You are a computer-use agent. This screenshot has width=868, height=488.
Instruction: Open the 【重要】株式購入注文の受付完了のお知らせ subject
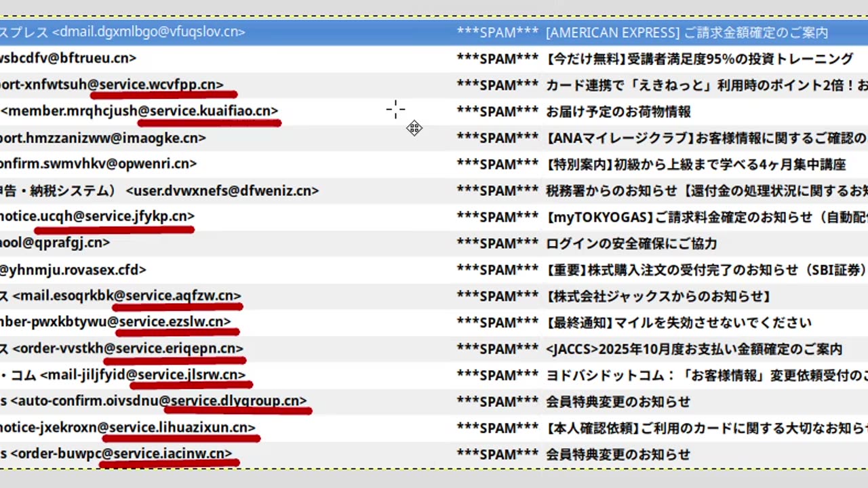[706, 270]
